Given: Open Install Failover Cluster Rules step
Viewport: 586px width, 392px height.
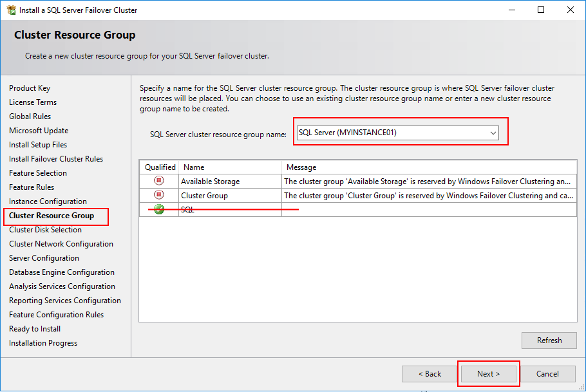Looking at the screenshot, I should [56, 159].
